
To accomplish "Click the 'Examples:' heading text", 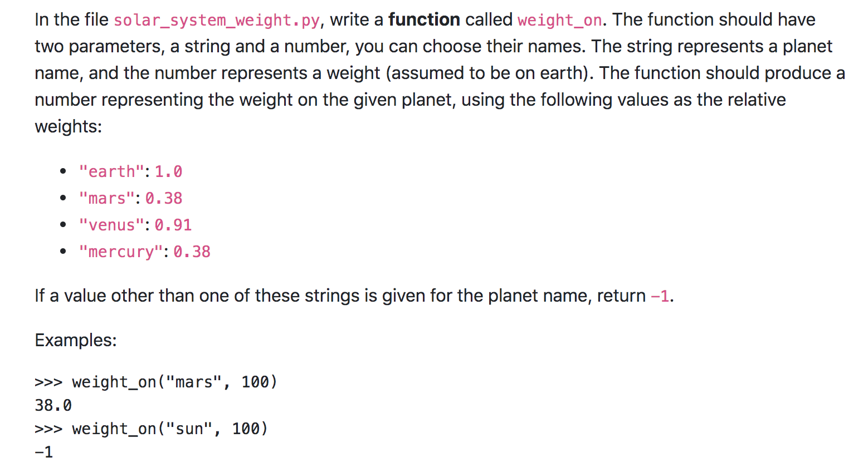I will tap(76, 340).
